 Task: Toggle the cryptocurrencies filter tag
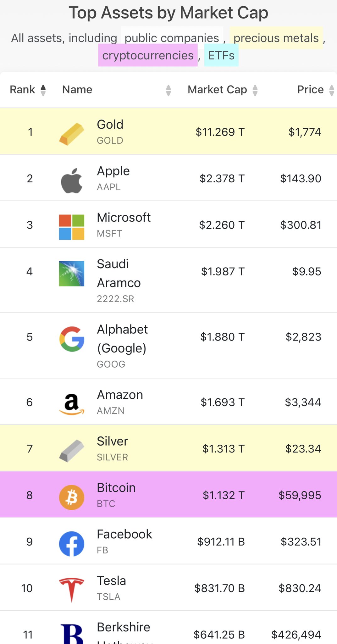click(148, 55)
